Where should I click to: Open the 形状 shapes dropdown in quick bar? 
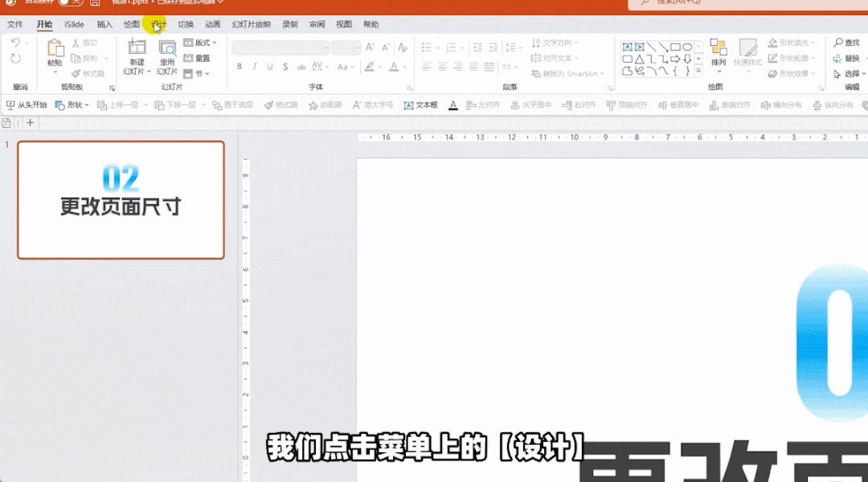coord(72,104)
